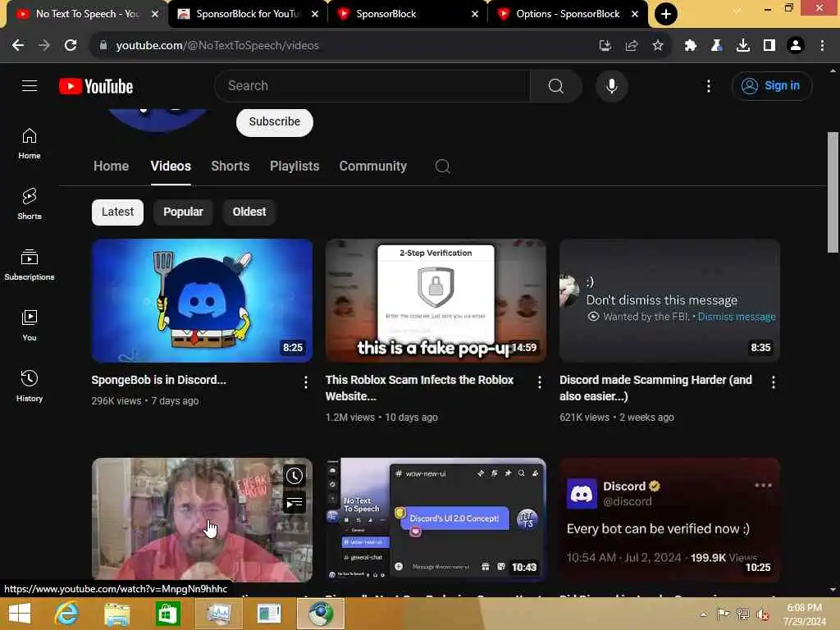Screen dimensions: 840x630
Task: Start voice search with microphone icon
Action: [611, 85]
